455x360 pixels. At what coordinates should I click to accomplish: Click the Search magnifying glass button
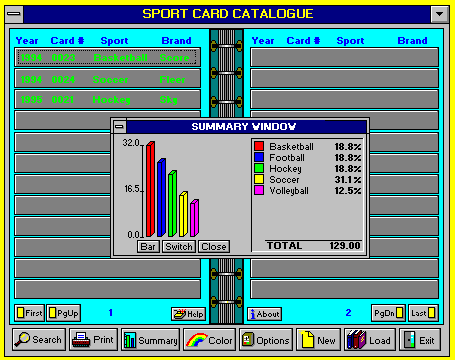(x=39, y=339)
